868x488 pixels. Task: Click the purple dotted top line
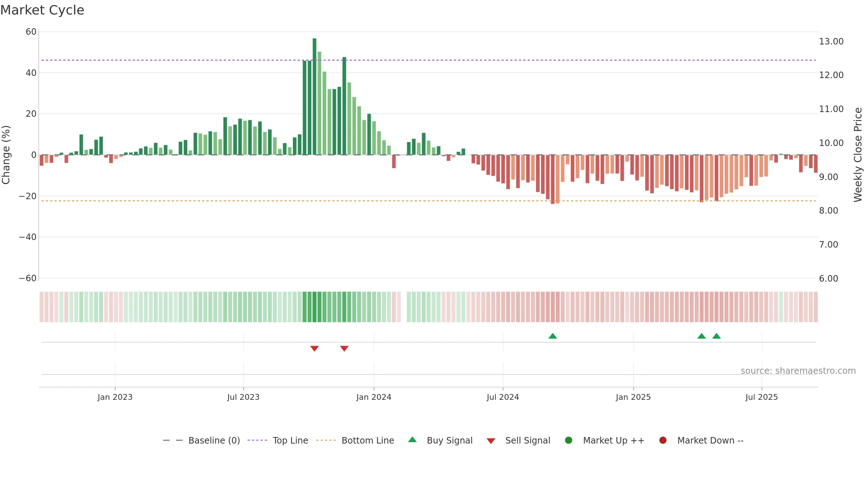(429, 60)
